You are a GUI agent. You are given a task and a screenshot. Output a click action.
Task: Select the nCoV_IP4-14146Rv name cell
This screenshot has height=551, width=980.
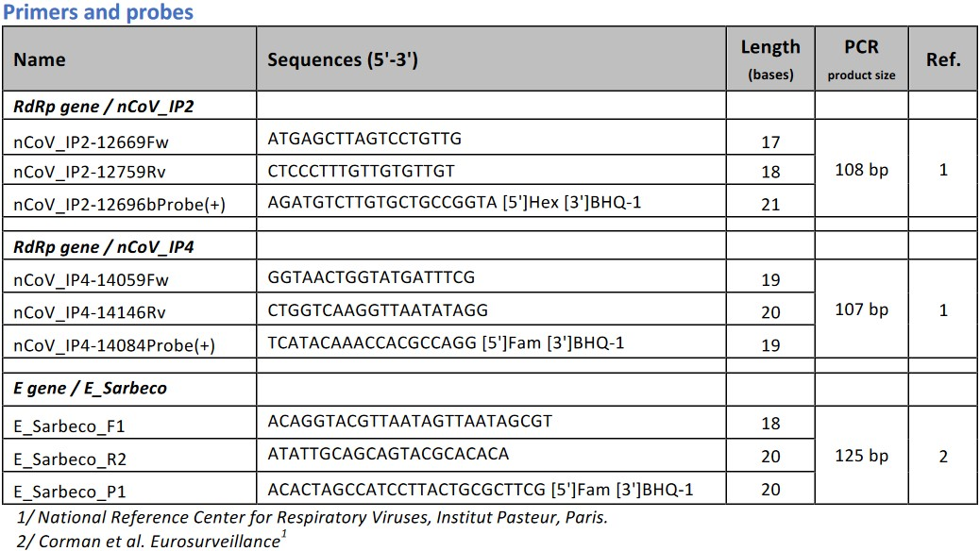pos(81,311)
